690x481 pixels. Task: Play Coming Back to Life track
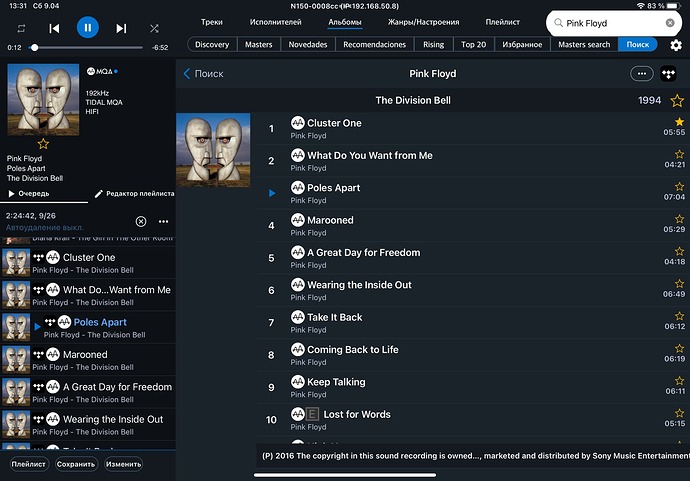[473, 355]
